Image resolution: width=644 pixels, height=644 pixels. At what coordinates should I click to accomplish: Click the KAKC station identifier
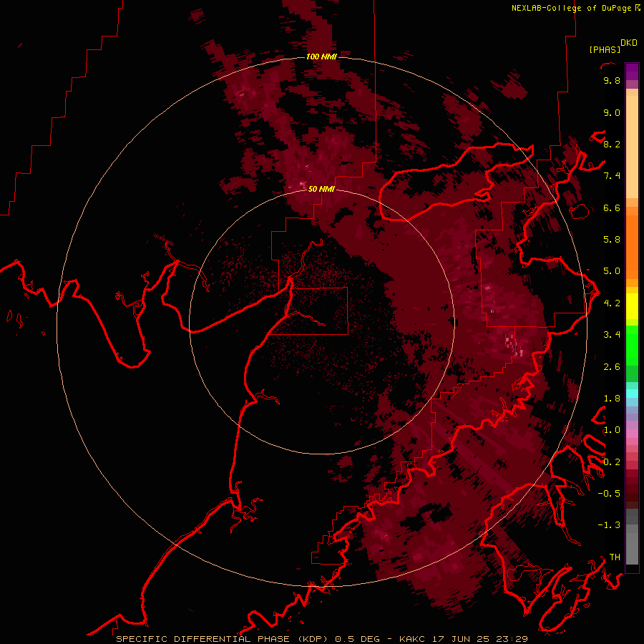(x=413, y=639)
